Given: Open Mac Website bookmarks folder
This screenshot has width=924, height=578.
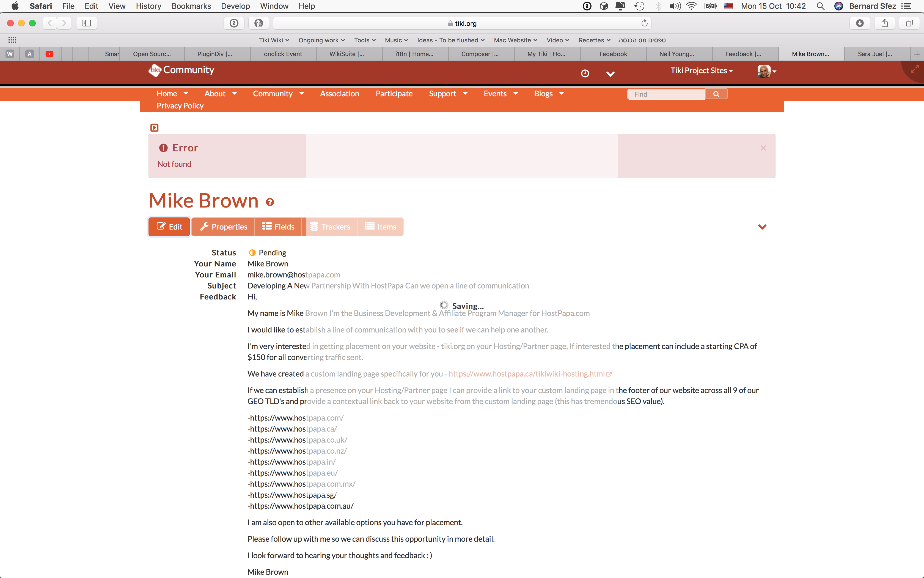Looking at the screenshot, I should click(515, 40).
